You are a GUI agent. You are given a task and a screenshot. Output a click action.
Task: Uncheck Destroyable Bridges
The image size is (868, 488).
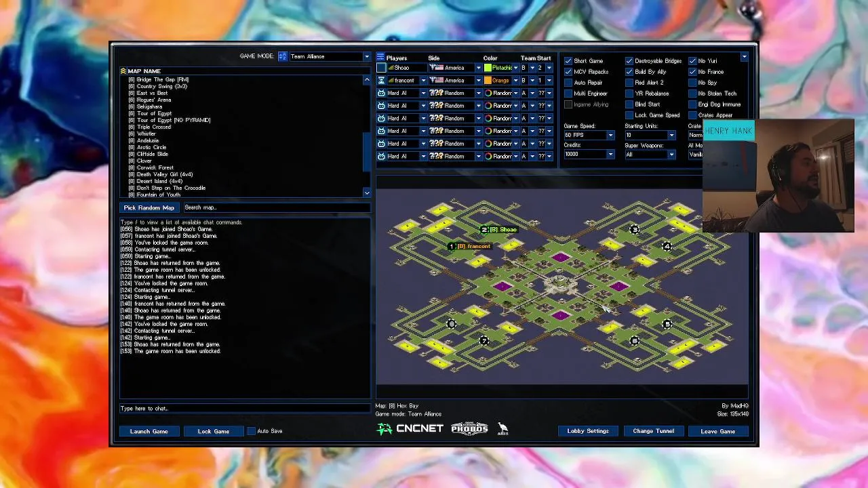tap(629, 61)
